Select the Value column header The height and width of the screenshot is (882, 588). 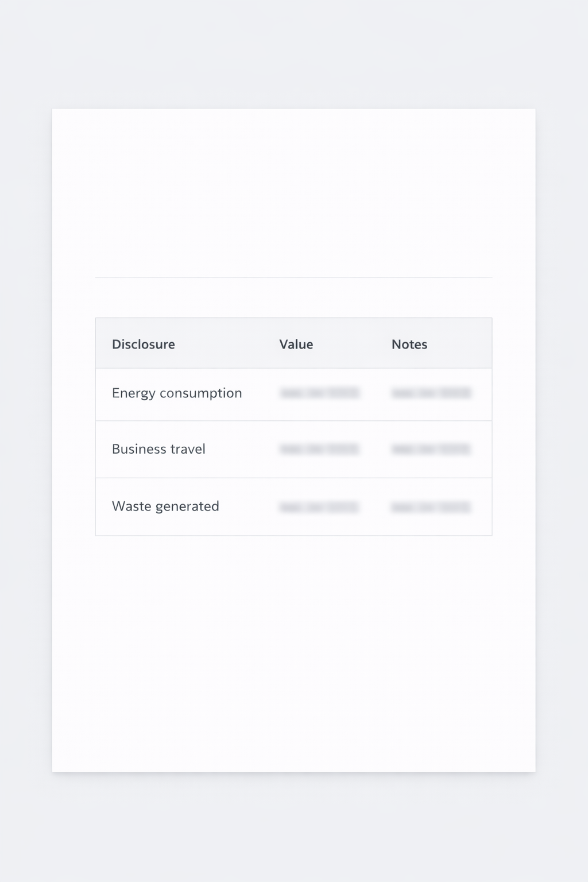(296, 345)
